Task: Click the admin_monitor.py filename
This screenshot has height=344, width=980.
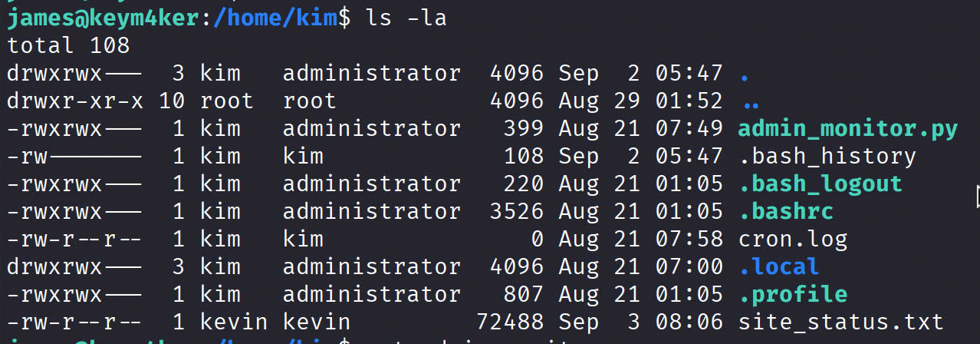Action: point(847,128)
